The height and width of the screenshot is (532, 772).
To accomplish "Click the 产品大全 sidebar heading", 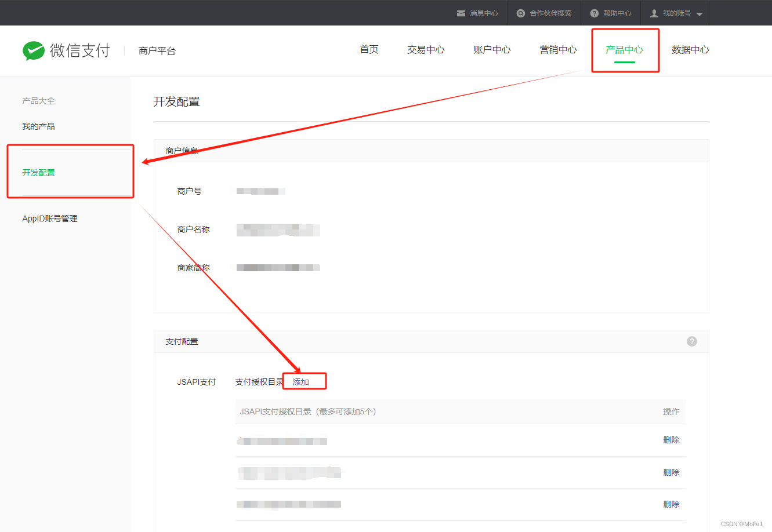I will pos(38,101).
